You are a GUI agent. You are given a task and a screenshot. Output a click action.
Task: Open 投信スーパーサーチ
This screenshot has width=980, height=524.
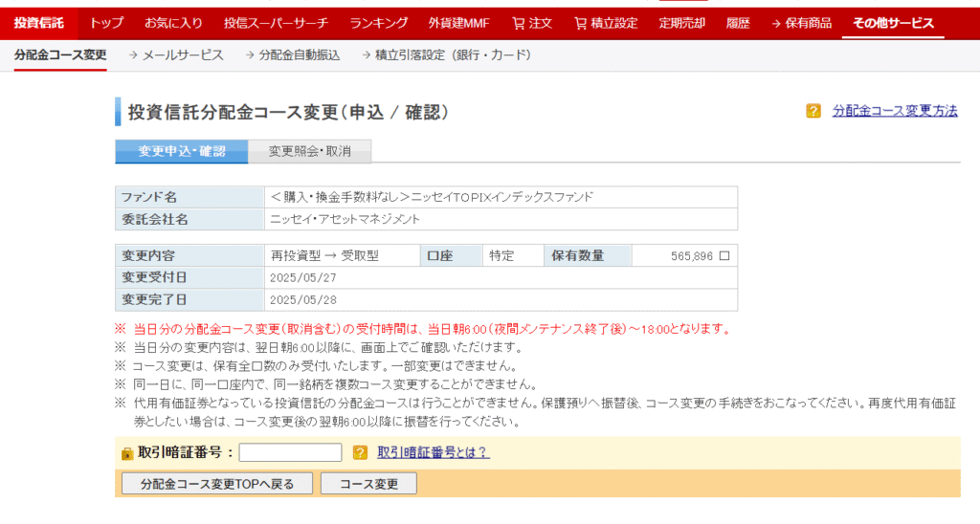[276, 24]
